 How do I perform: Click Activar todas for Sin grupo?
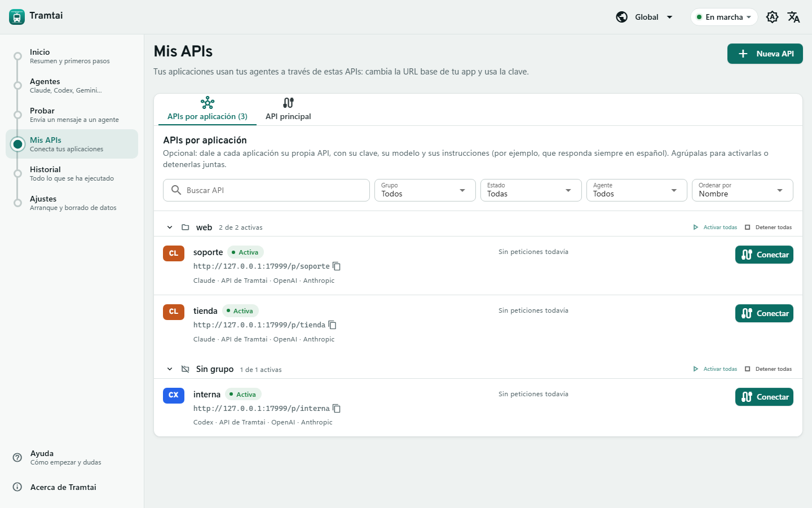click(715, 369)
